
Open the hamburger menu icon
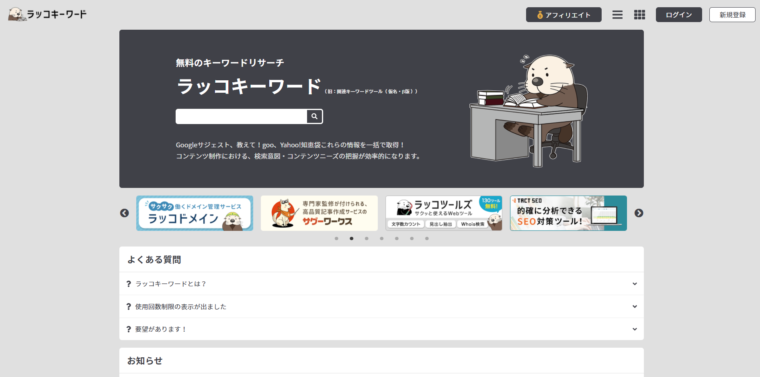(617, 15)
